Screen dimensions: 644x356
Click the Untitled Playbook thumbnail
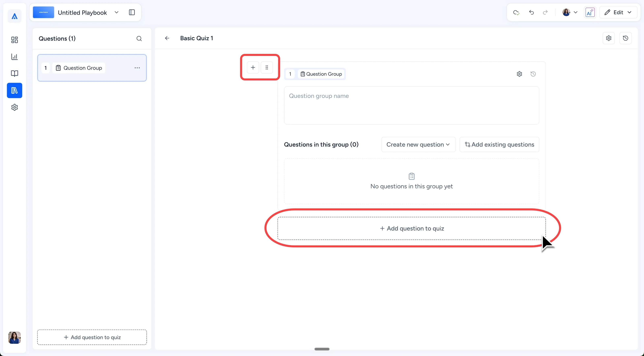43,12
